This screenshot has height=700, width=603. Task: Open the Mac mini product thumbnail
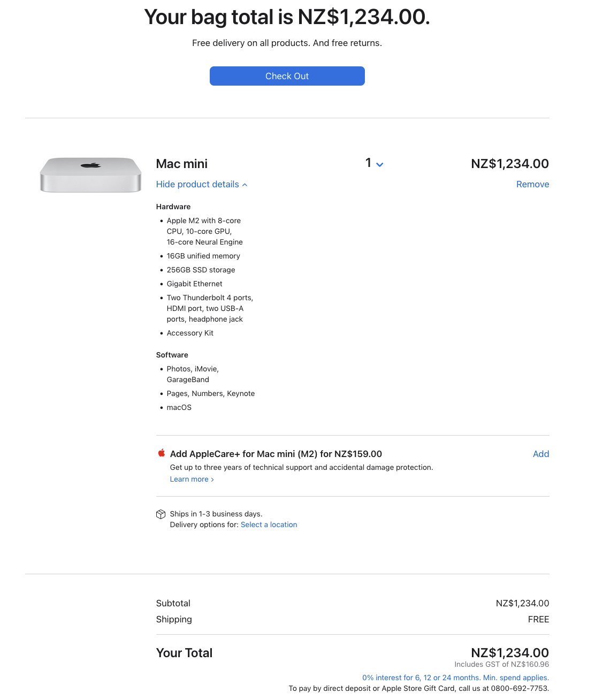click(x=90, y=174)
